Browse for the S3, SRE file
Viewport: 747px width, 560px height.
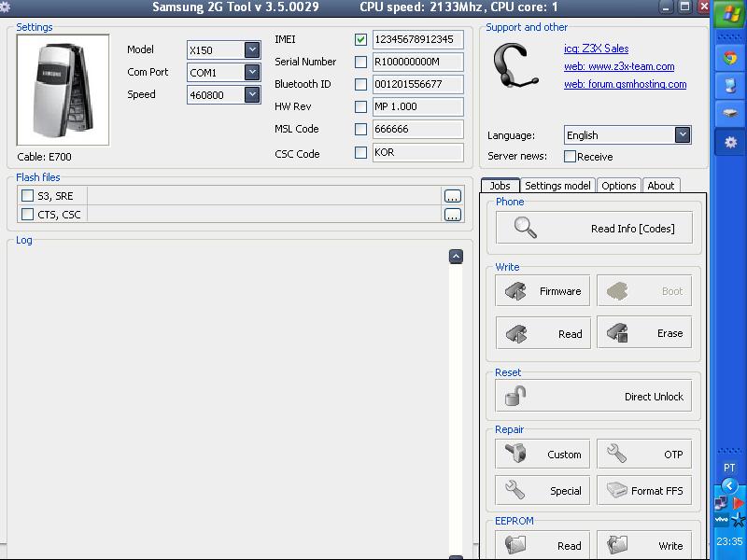(453, 196)
